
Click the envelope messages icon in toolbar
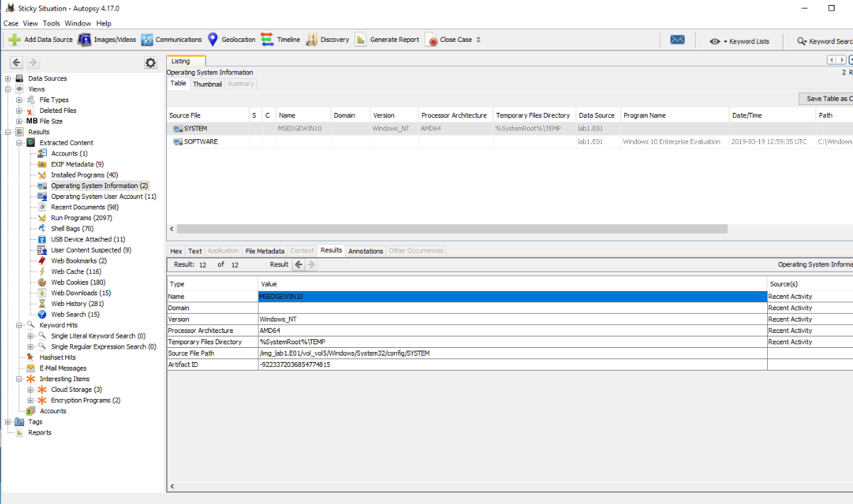point(678,40)
